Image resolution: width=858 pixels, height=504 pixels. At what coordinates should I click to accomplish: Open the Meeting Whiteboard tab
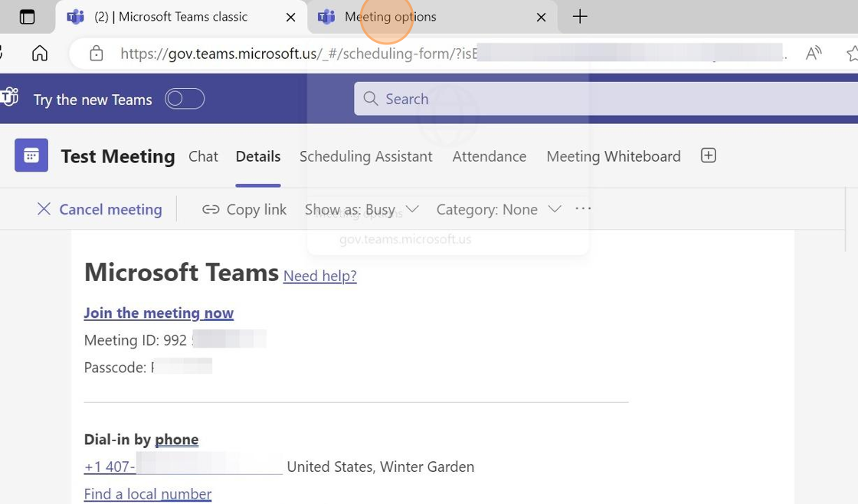(614, 156)
